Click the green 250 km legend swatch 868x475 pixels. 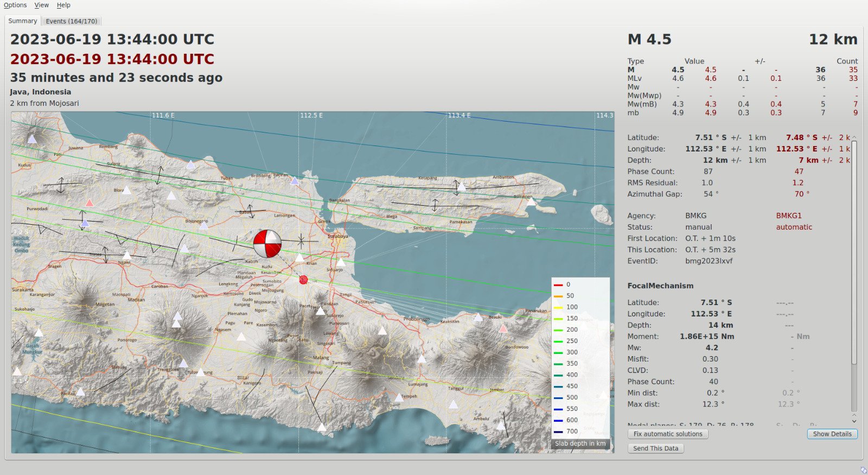click(558, 341)
